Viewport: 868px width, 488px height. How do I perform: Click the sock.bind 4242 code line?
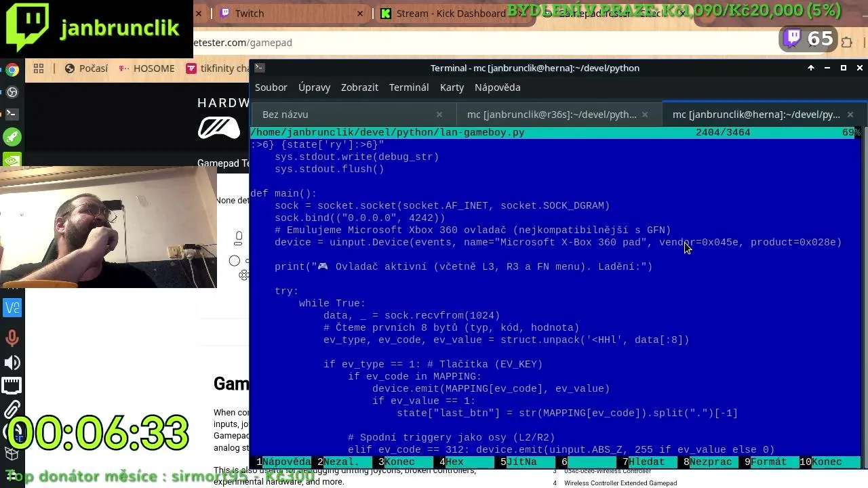point(360,218)
